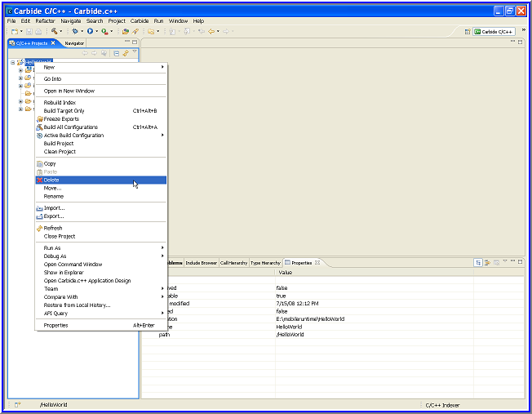Collapse the HelloWorld project tree node
Screen dimensions: 532x414
(x=12, y=62)
